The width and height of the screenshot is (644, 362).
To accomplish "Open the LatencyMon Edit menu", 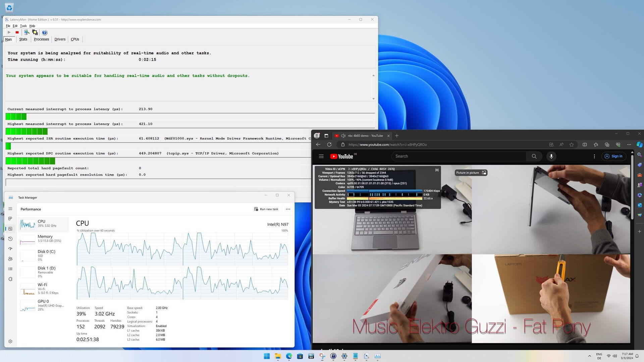I will click(15, 26).
